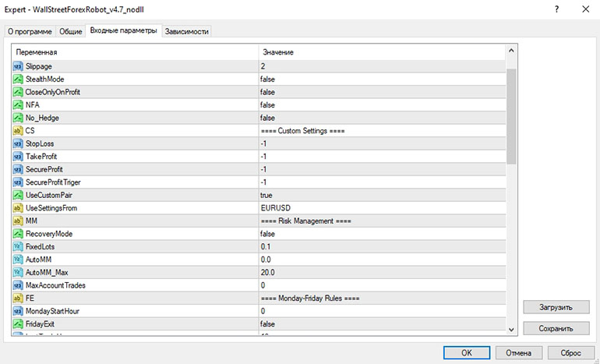The image size is (600, 364).
Task: Click the TakeProfit value -1
Action: click(263, 157)
